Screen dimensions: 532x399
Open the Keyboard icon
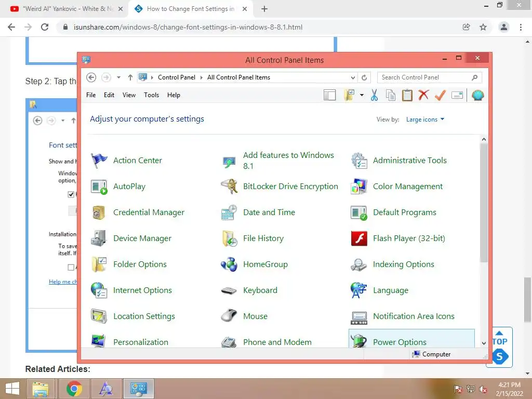229,290
